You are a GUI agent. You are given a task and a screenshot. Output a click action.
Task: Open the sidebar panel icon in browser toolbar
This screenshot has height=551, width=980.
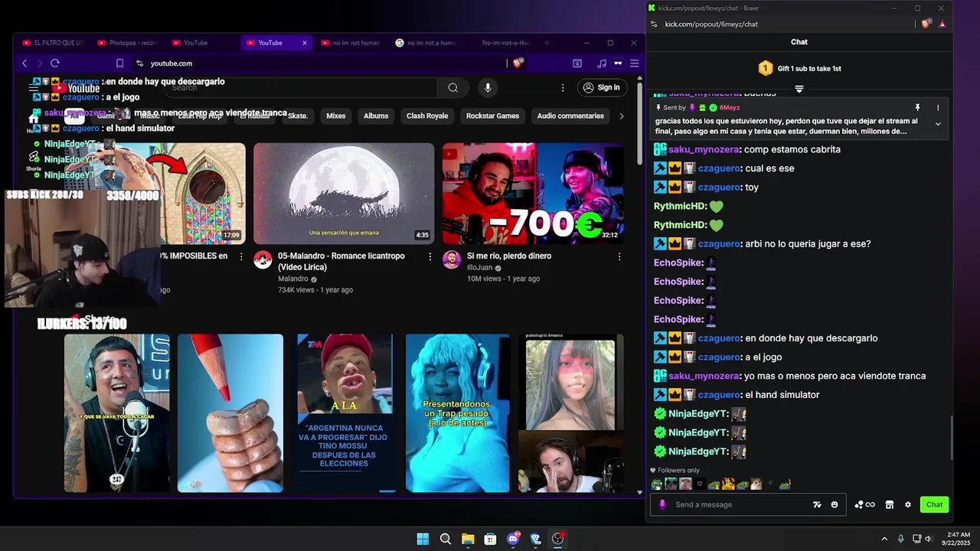pos(577,64)
